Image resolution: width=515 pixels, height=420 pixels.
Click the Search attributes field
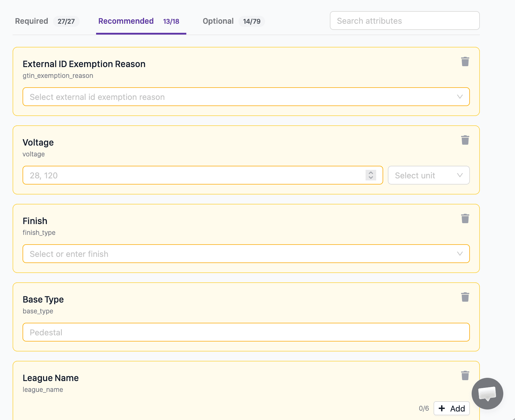pyautogui.click(x=405, y=21)
